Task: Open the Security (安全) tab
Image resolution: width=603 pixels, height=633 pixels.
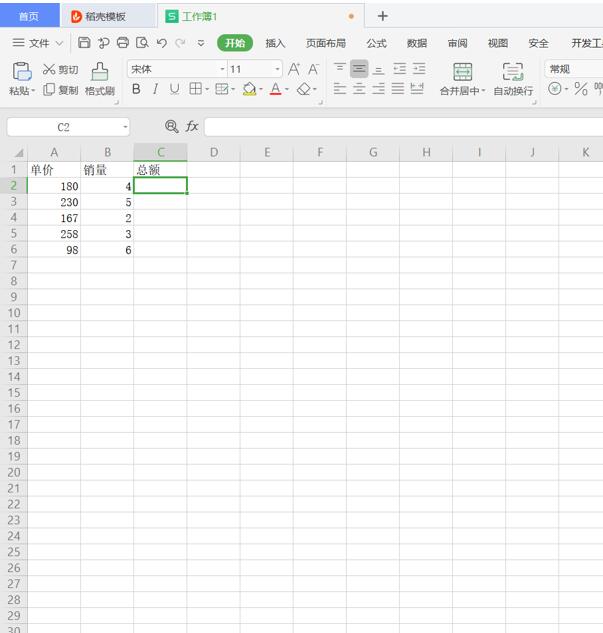Action: pos(538,43)
